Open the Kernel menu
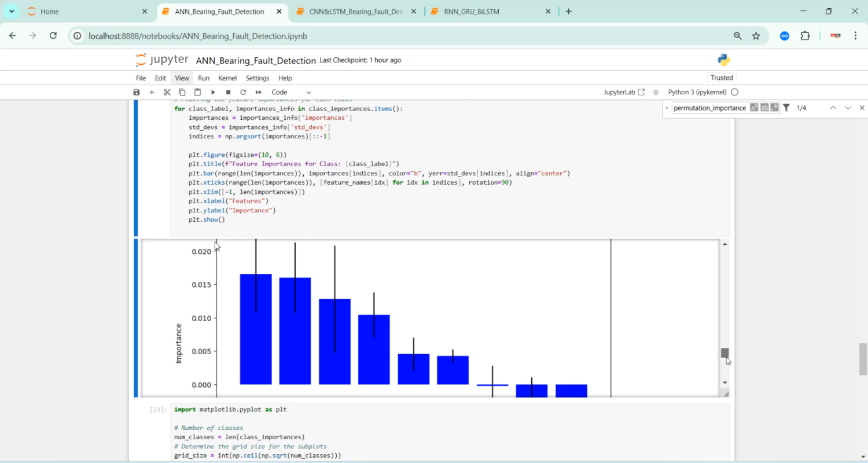This screenshot has width=868, height=463. [x=227, y=78]
